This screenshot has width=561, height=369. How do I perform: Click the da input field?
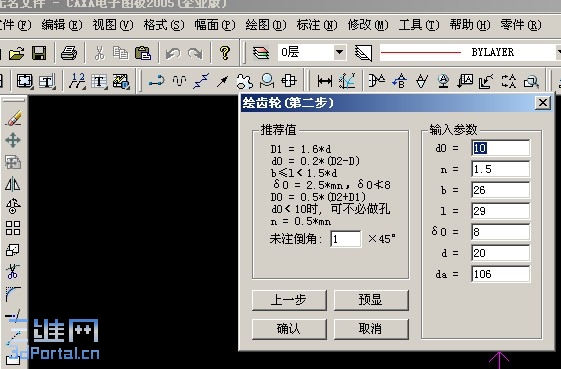(x=500, y=274)
